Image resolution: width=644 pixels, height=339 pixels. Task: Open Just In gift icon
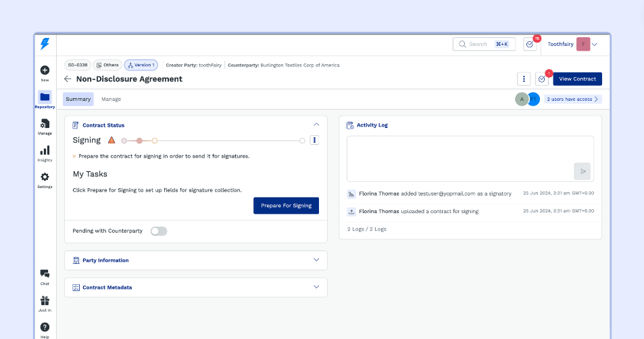pos(45,300)
